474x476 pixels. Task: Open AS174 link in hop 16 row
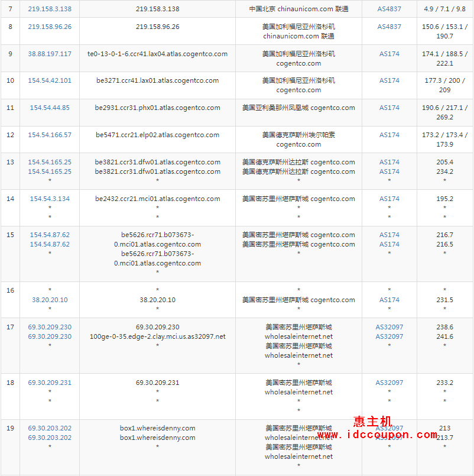coord(389,300)
